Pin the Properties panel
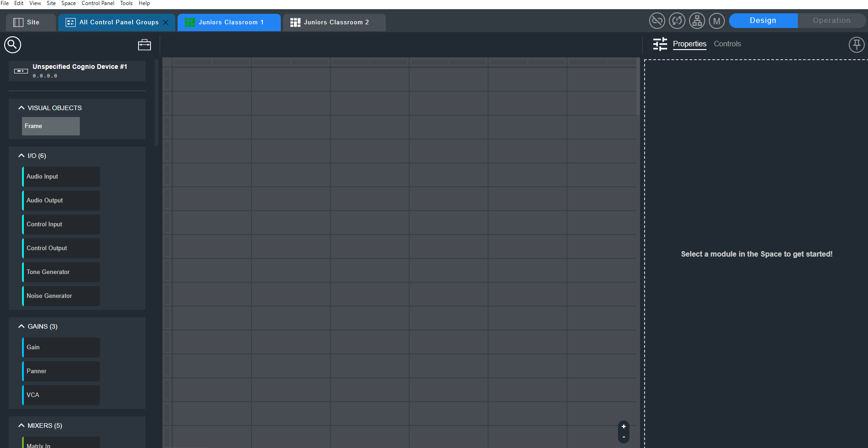Screen dimensions: 868x448 tap(857, 45)
